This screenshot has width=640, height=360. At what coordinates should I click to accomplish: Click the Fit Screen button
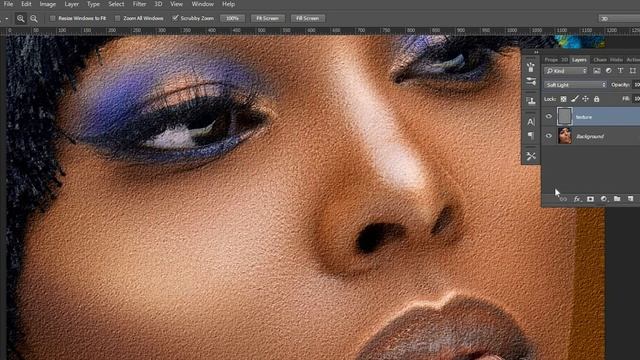coord(267,18)
